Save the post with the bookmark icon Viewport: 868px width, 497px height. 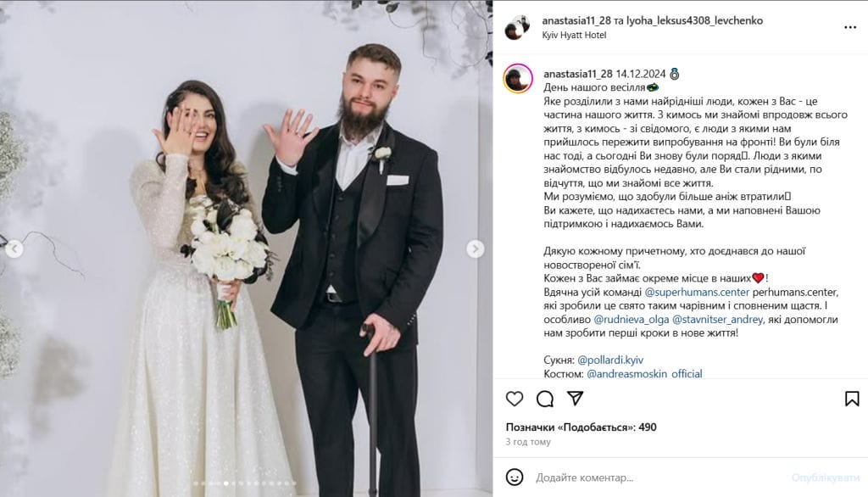[852, 399]
